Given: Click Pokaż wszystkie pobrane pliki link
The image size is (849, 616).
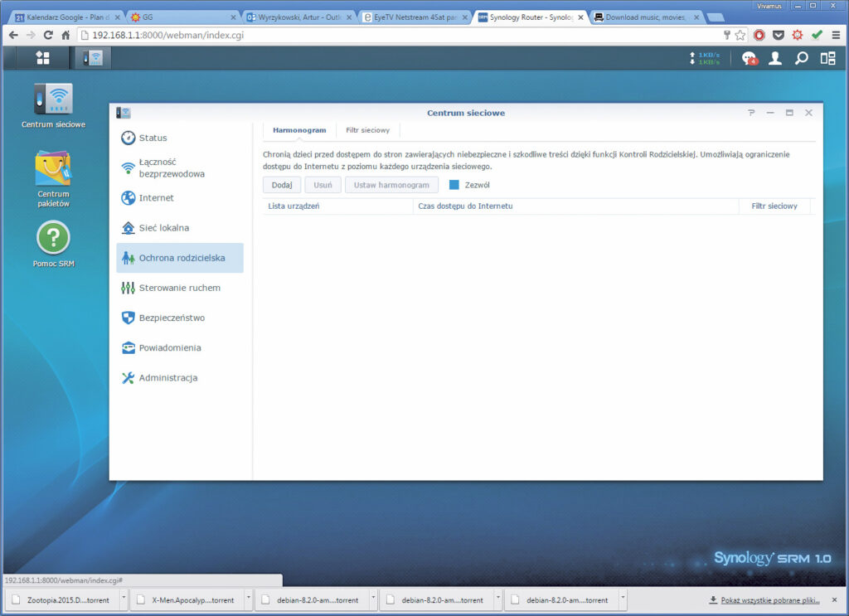Looking at the screenshot, I should (769, 599).
